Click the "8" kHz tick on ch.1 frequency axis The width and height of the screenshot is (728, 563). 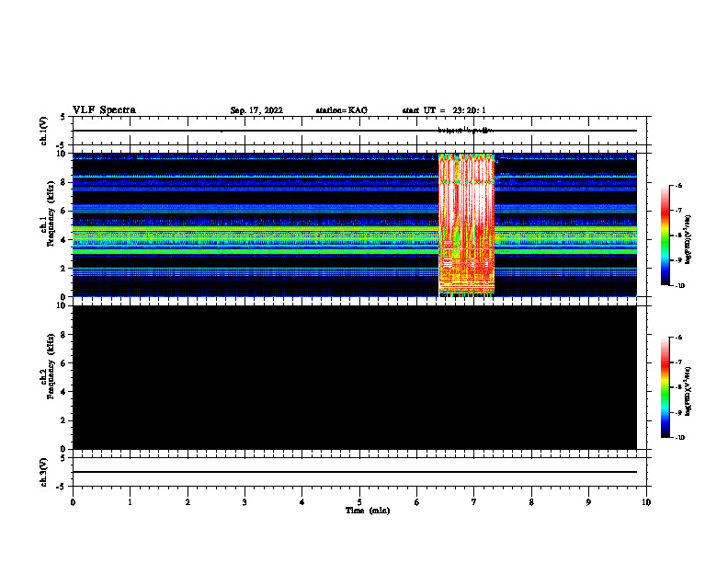click(x=64, y=182)
